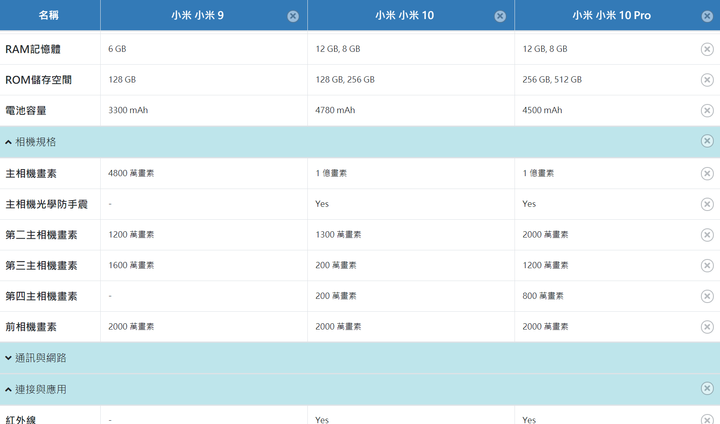Remove 小米 小米 10 Pro column

pyautogui.click(x=707, y=17)
